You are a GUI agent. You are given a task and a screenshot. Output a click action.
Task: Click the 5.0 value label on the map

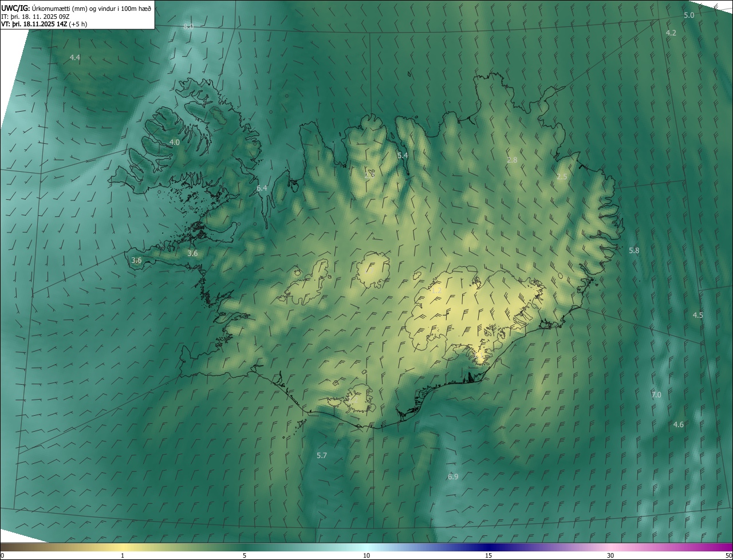pos(689,15)
